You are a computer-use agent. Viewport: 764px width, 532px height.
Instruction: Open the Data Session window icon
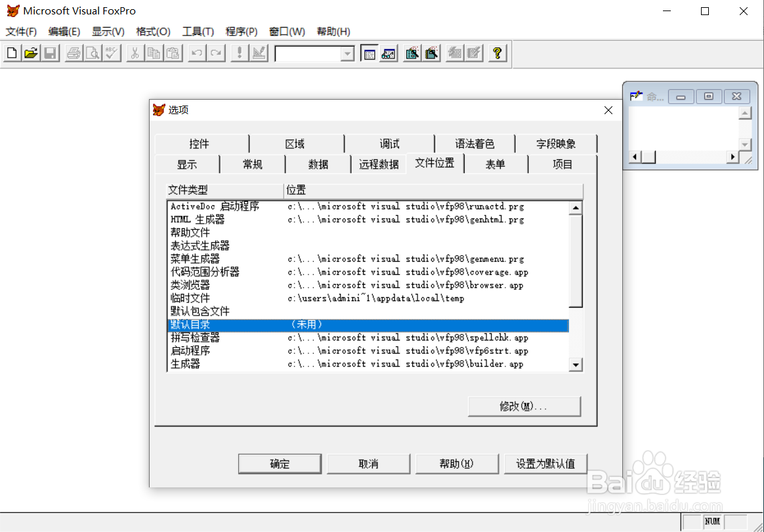(389, 53)
